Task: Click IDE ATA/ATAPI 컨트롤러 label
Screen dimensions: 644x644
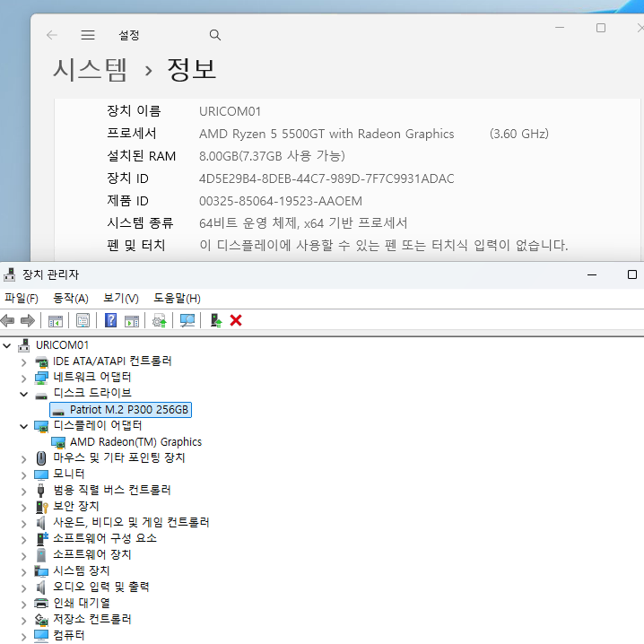Action: click(112, 361)
